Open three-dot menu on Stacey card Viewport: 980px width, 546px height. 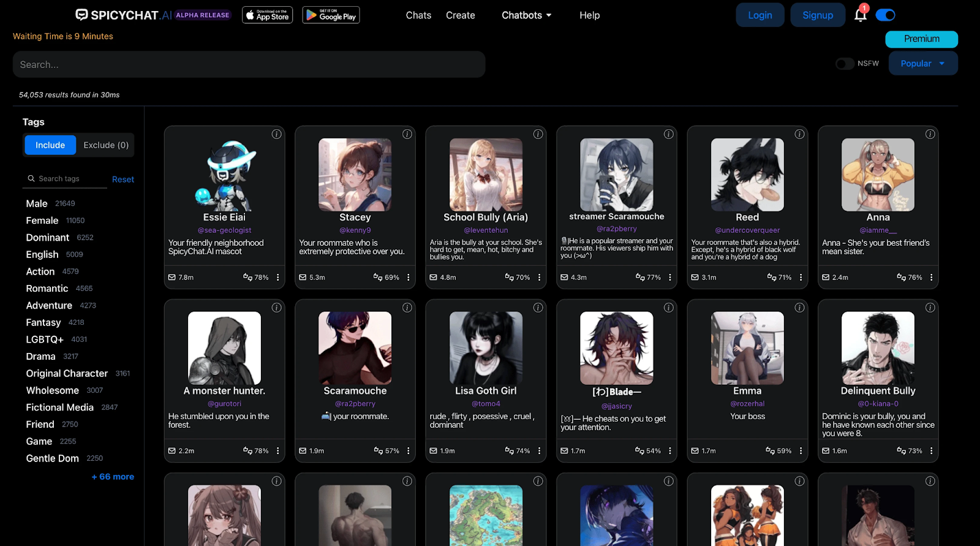[409, 278]
